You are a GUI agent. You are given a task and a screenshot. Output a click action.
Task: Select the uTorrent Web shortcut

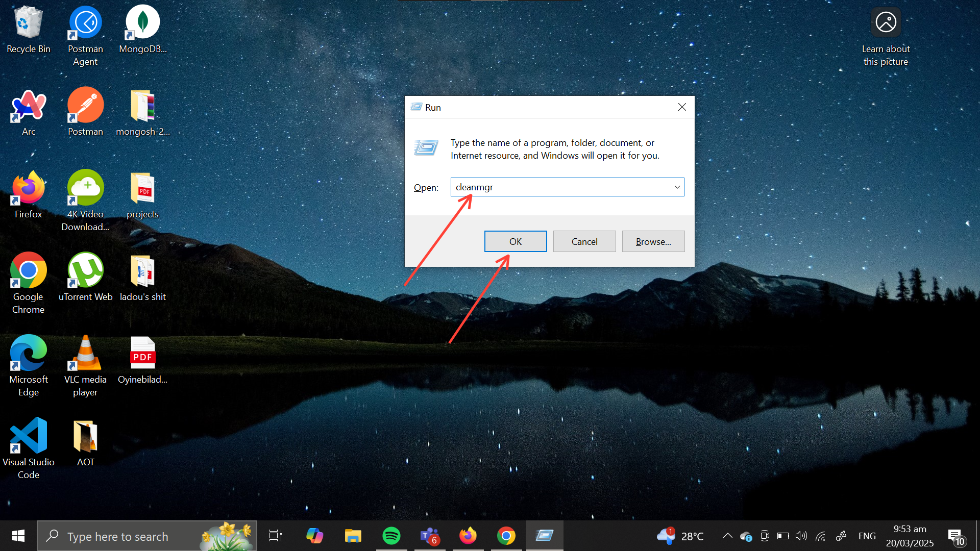(x=85, y=276)
